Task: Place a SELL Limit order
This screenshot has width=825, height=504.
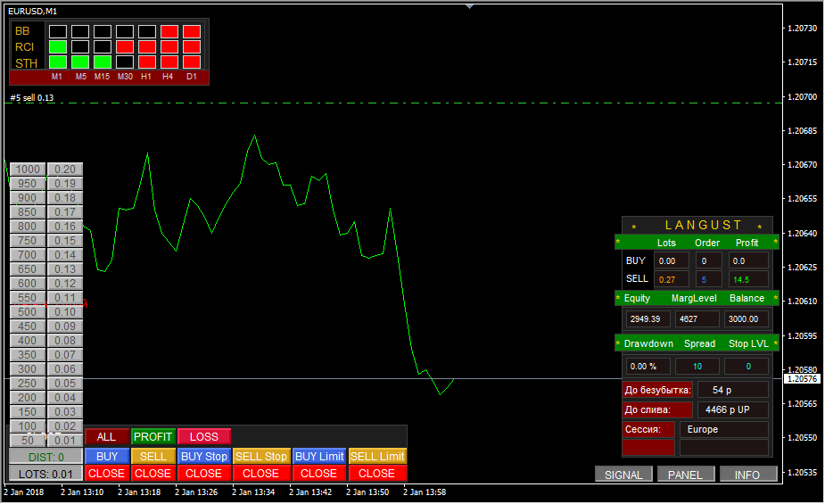Action: coord(376,456)
